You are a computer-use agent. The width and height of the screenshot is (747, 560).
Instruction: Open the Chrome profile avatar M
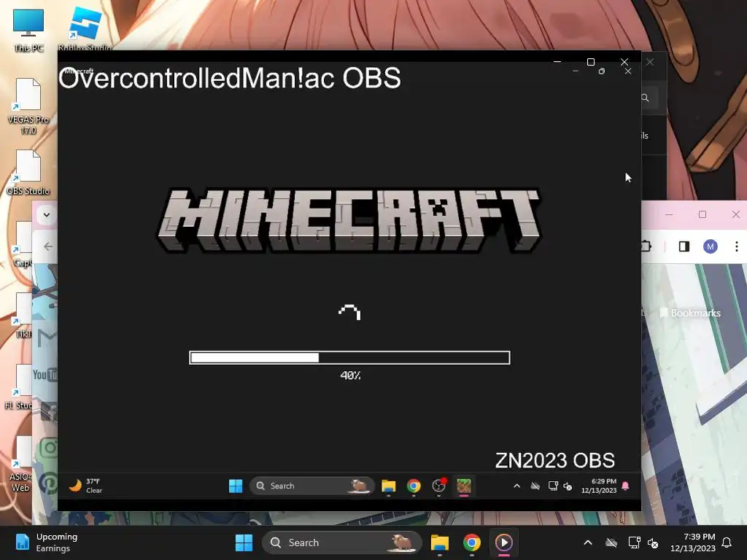711,246
